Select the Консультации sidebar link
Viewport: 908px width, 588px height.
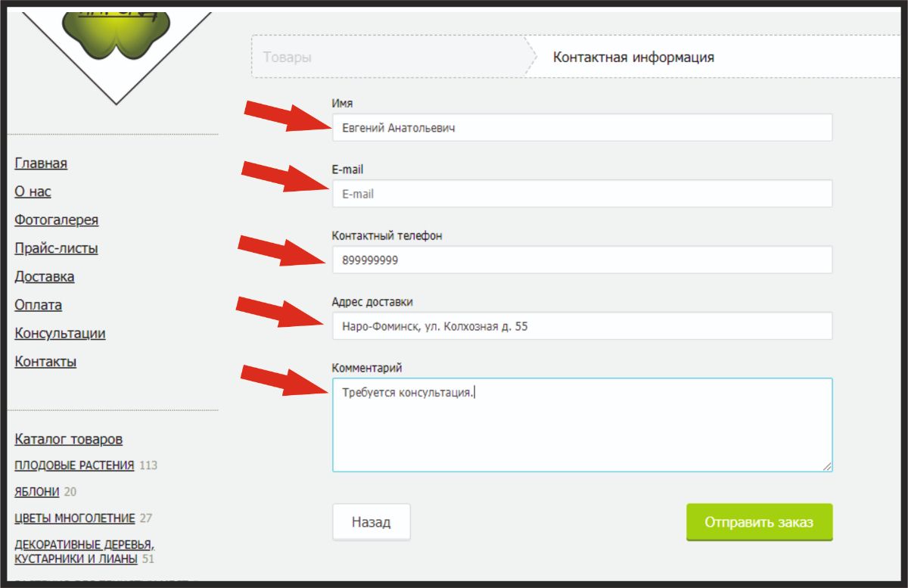[x=60, y=334]
